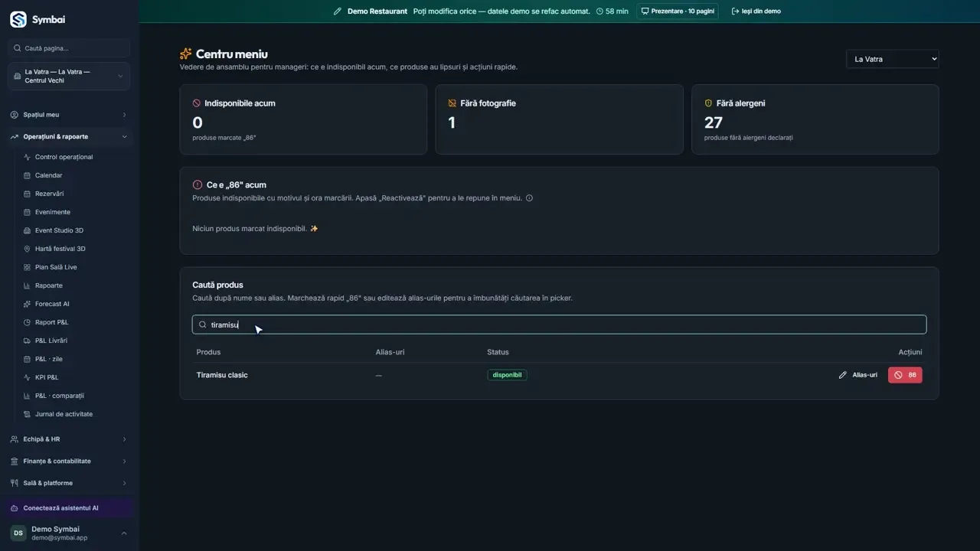Image resolution: width=980 pixels, height=551 pixels.
Task: Expand the Finanțe & contabilitate section
Action: [69, 461]
